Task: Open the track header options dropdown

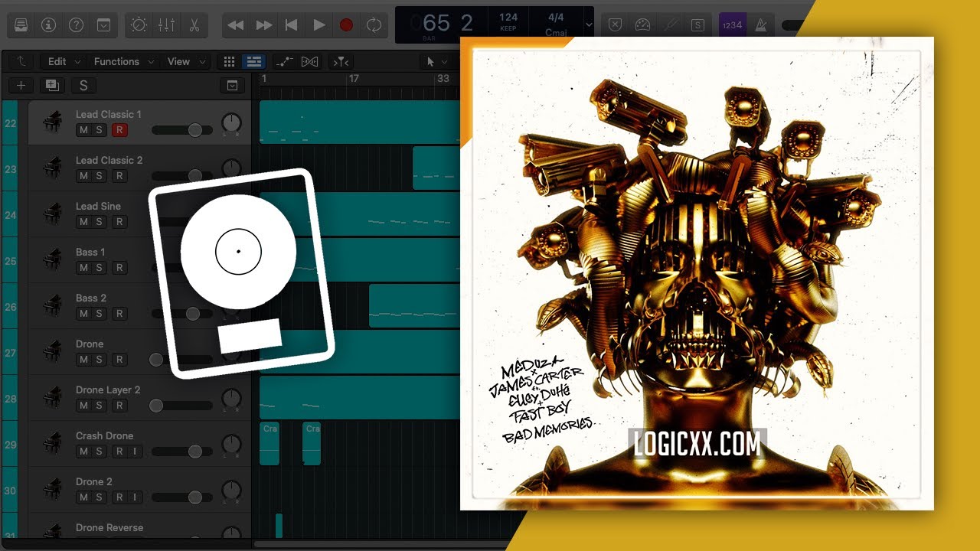Action: click(x=233, y=86)
